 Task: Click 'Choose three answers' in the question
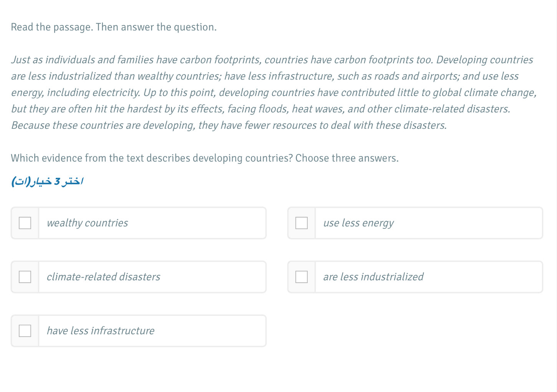(x=347, y=158)
